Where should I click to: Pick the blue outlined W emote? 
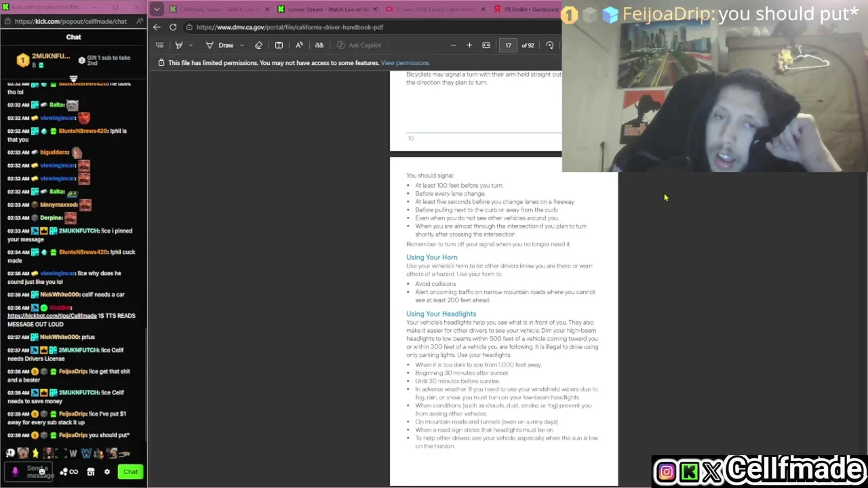86,453
